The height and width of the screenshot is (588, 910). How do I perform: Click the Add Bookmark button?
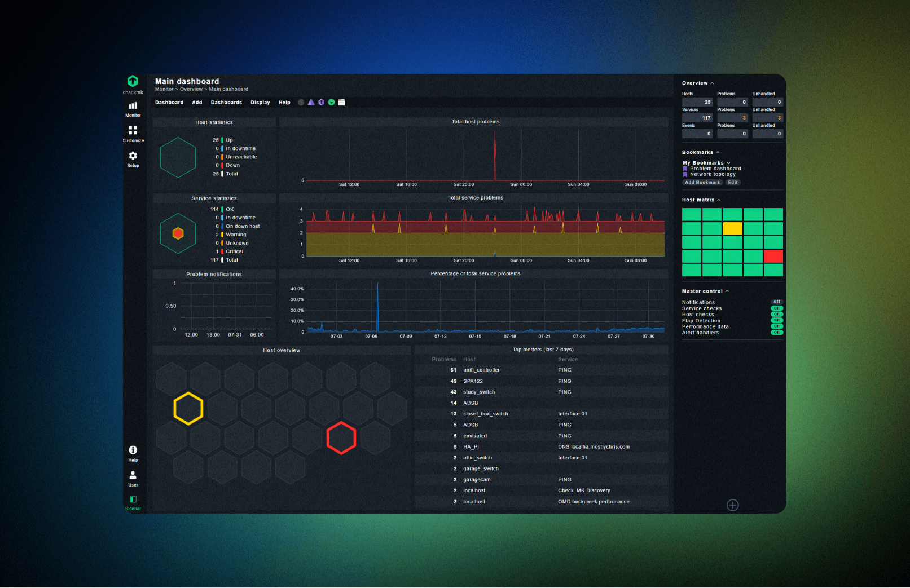[702, 183]
